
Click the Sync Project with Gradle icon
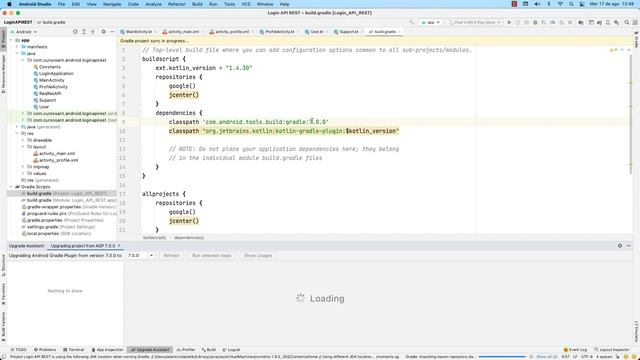pyautogui.click(x=599, y=22)
